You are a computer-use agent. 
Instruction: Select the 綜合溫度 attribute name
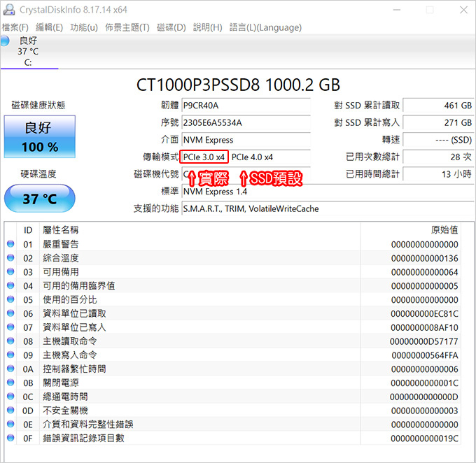point(61,258)
